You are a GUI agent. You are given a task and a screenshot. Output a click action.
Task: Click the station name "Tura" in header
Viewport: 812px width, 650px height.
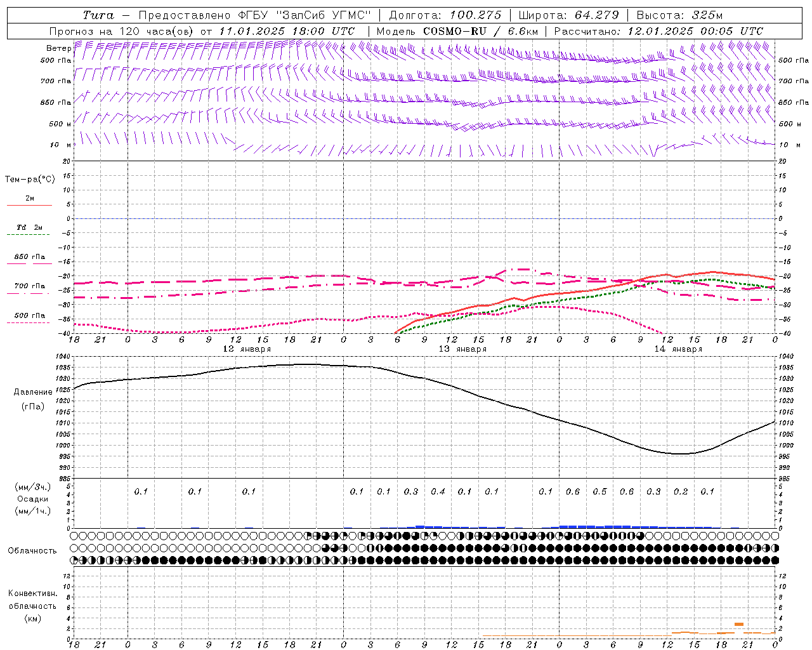tap(99, 15)
